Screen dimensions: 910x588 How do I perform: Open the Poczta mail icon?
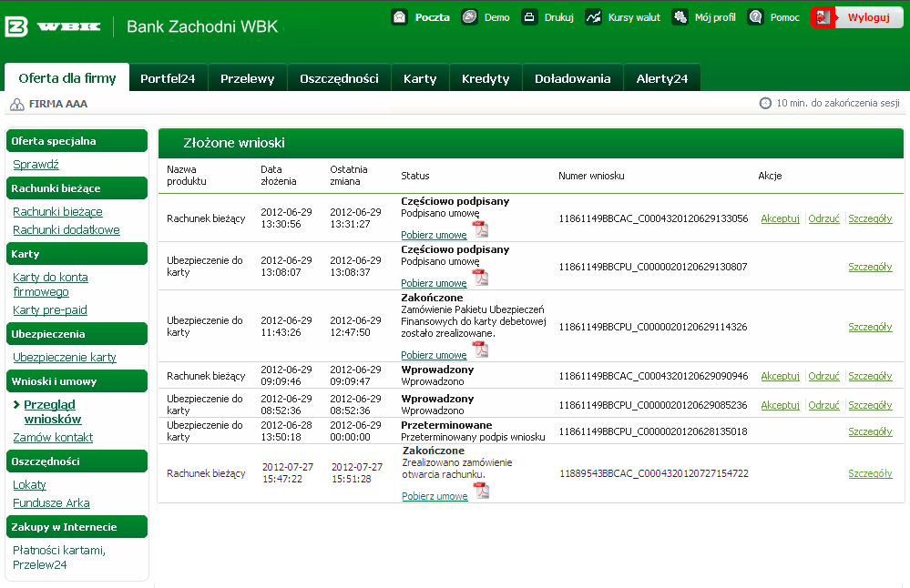point(399,16)
